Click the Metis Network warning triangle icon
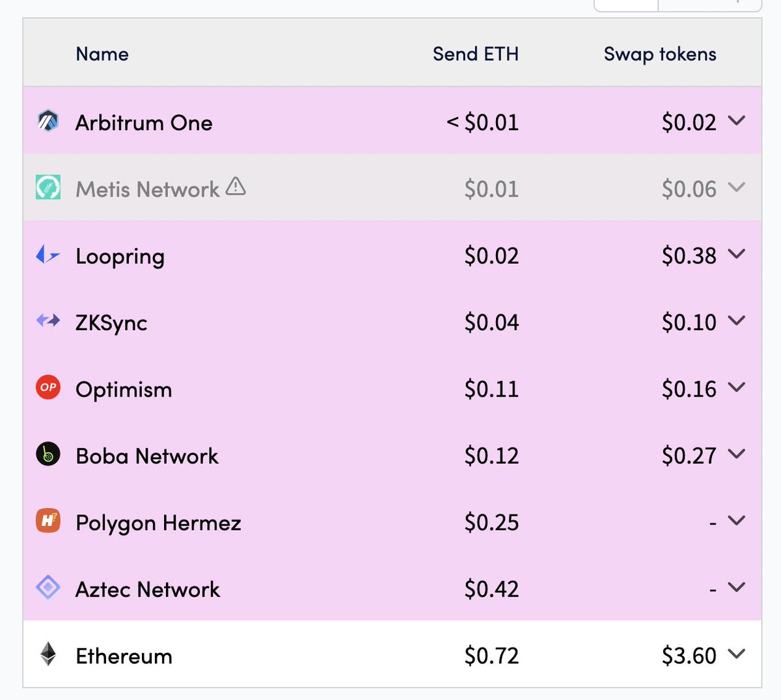Viewport: 781px width, 700px height. [236, 187]
